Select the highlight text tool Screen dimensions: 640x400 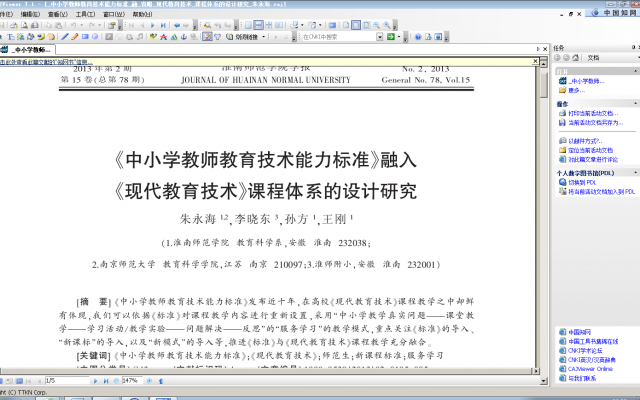pyautogui.click(x=153, y=37)
